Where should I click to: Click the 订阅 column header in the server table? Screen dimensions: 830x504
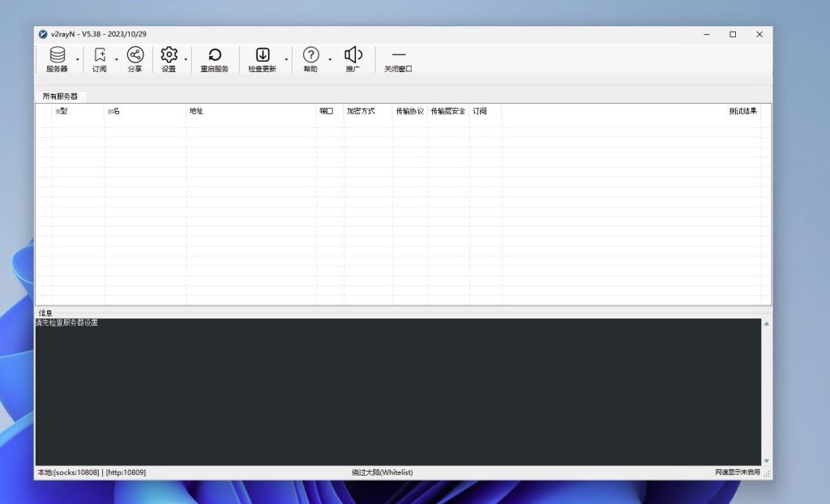[486, 111]
